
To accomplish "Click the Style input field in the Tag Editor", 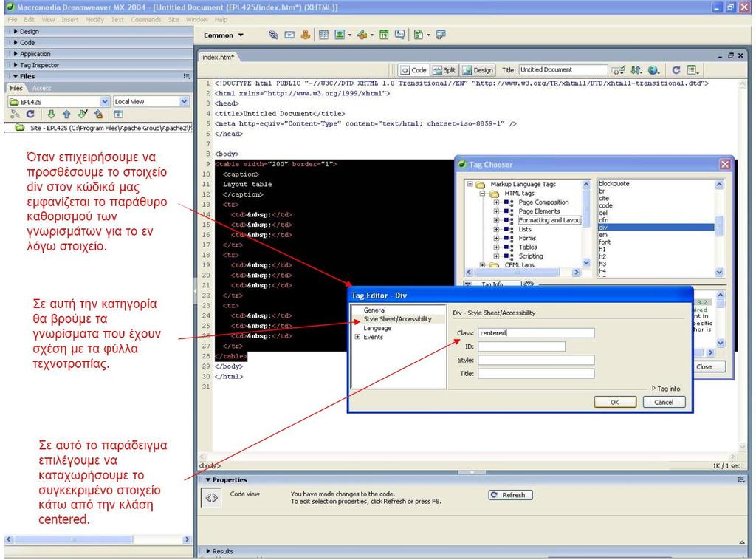I will (x=536, y=361).
